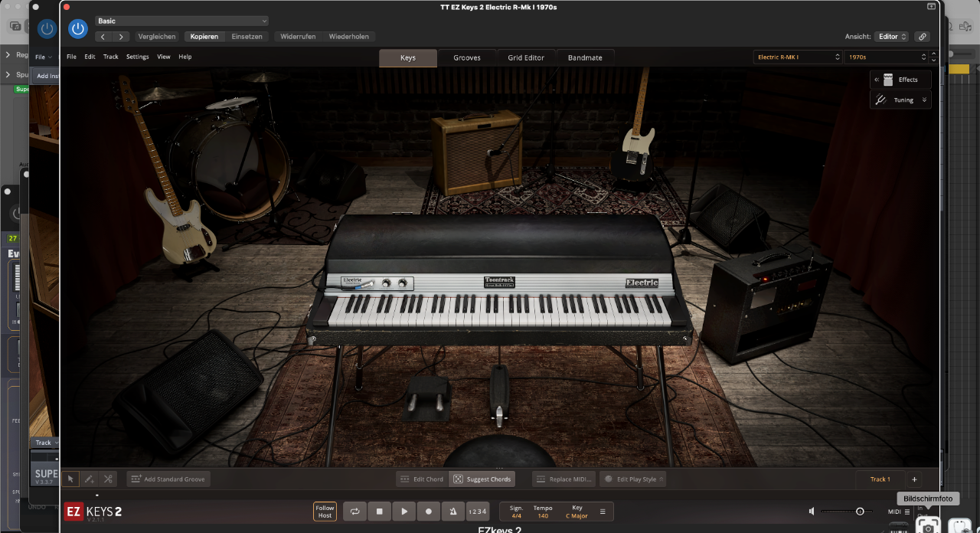The width and height of the screenshot is (980, 533).
Task: Expand the Effects panel
Action: tap(900, 80)
